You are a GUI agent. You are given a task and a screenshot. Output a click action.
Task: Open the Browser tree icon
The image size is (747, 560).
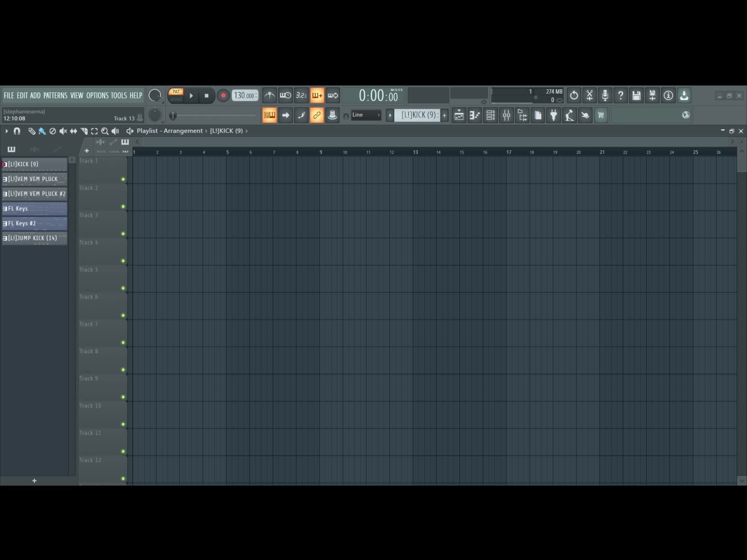point(522,115)
